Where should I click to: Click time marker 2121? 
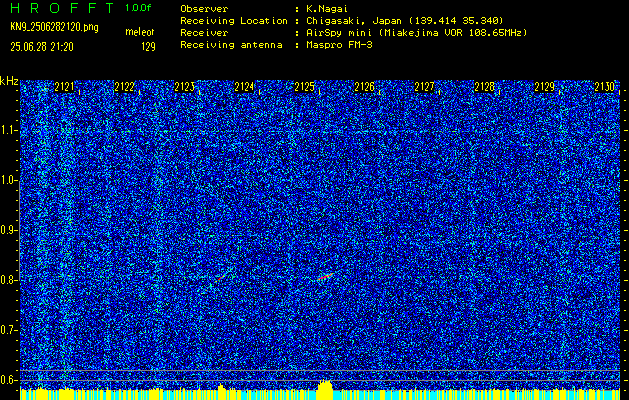click(64, 87)
